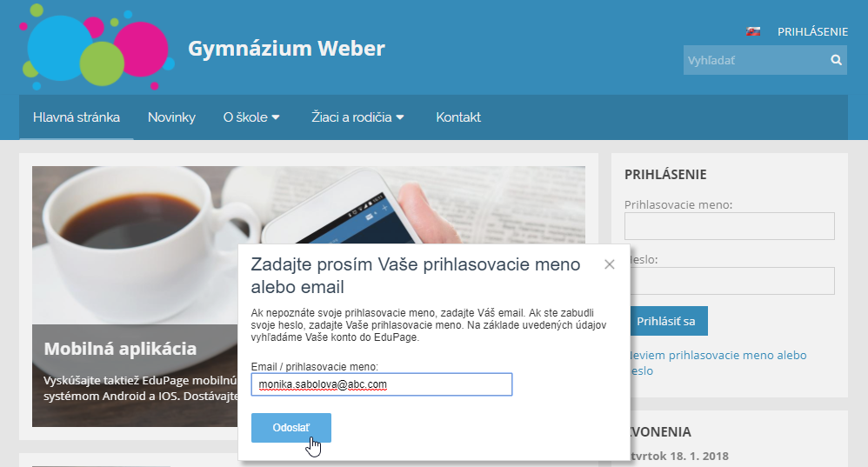Focus the Prihlasovacie meno input box
Viewport: 868px width, 467px height.
730,226
